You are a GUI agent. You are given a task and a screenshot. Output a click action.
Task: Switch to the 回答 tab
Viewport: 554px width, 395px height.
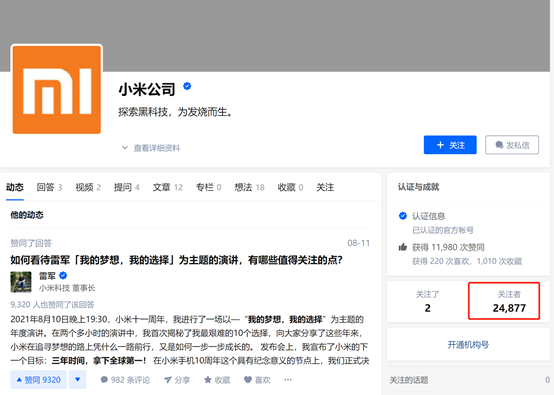[49, 187]
